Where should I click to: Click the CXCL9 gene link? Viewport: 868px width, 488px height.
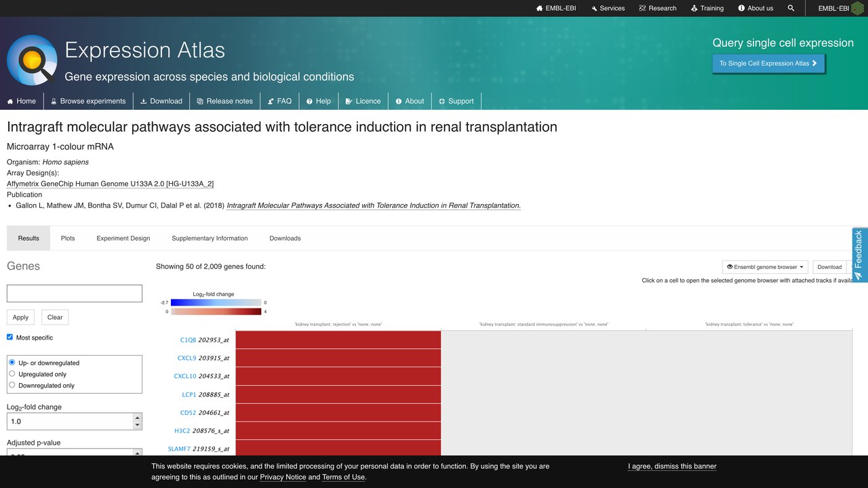186,358
